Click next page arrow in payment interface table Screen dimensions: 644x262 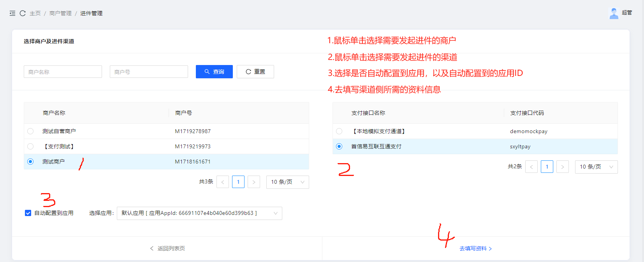click(563, 167)
